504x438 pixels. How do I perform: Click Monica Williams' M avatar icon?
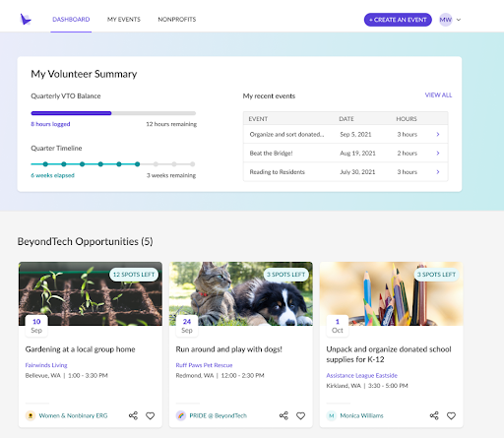[332, 415]
